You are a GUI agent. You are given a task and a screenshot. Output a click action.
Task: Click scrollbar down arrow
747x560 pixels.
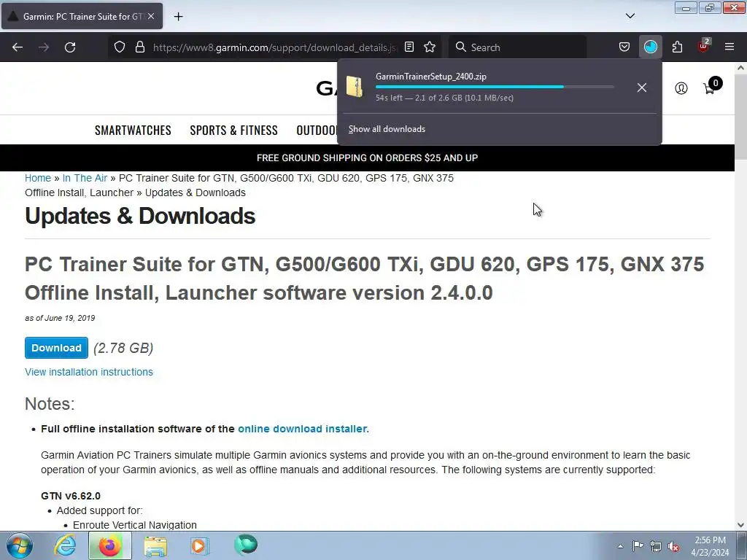coord(740,525)
